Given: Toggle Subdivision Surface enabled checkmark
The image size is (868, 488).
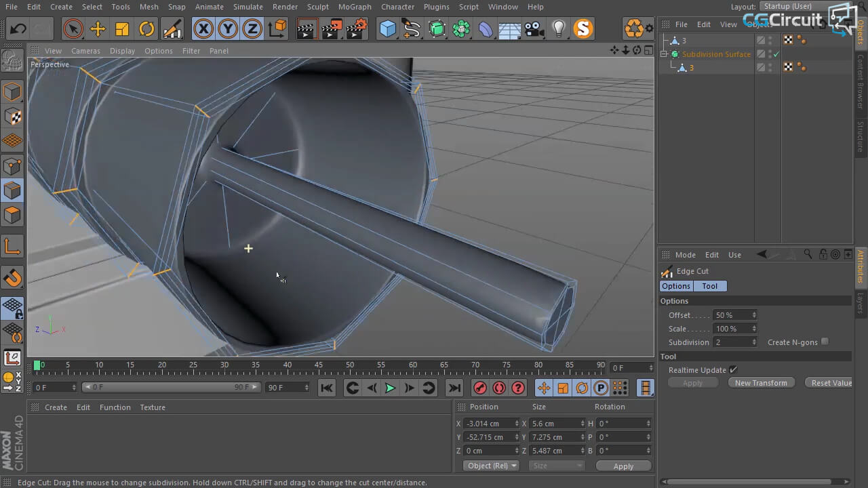Looking at the screenshot, I should pos(776,54).
